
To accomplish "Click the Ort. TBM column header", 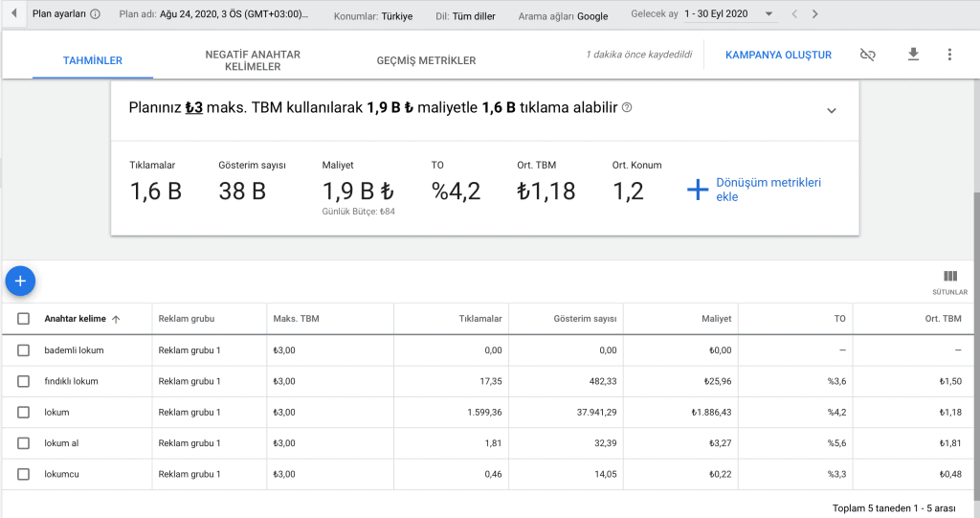I will pos(943,319).
